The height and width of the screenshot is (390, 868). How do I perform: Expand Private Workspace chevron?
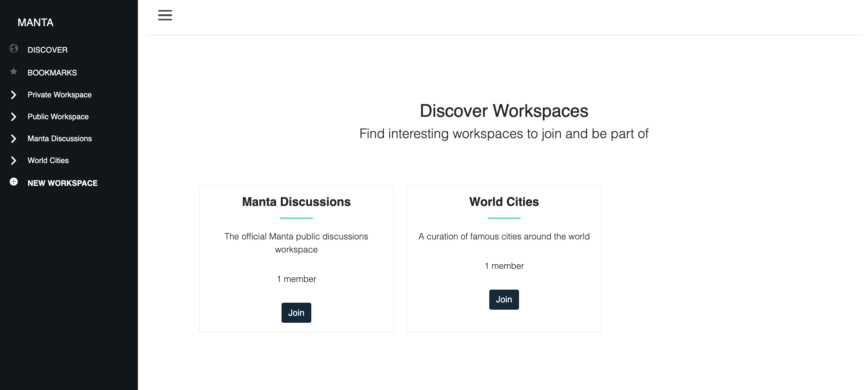click(x=13, y=95)
